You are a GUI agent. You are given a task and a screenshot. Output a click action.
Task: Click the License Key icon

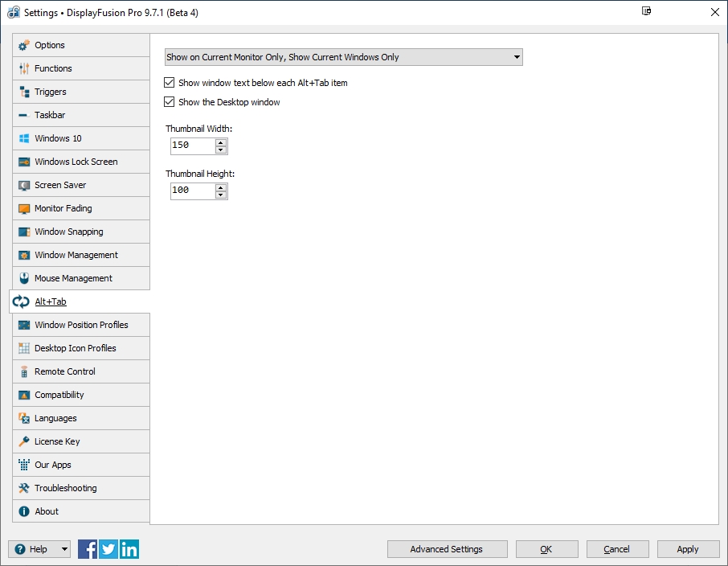[x=24, y=441]
